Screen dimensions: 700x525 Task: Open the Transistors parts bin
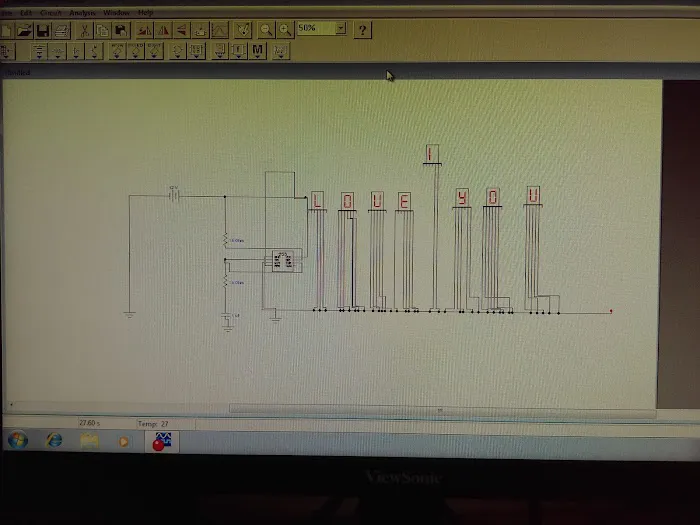coord(95,51)
